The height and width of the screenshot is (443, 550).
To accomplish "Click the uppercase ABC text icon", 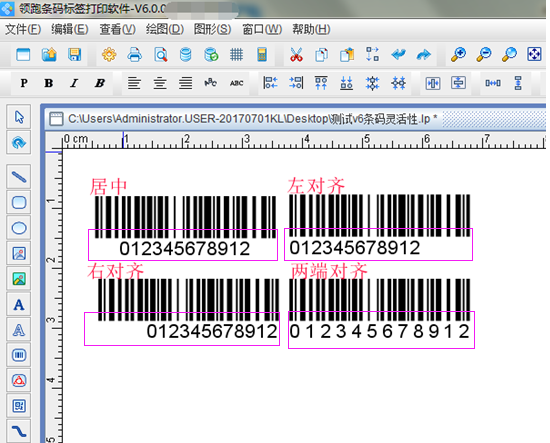I will pos(236,83).
